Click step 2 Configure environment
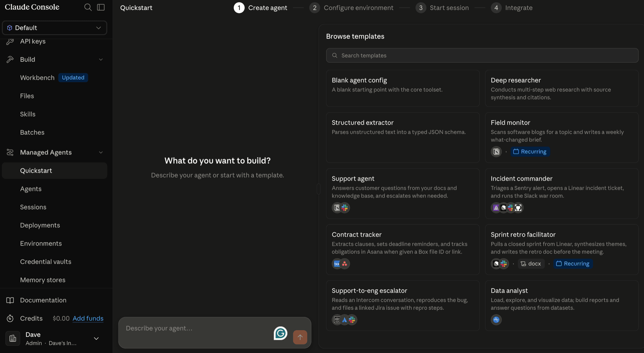 coord(352,8)
